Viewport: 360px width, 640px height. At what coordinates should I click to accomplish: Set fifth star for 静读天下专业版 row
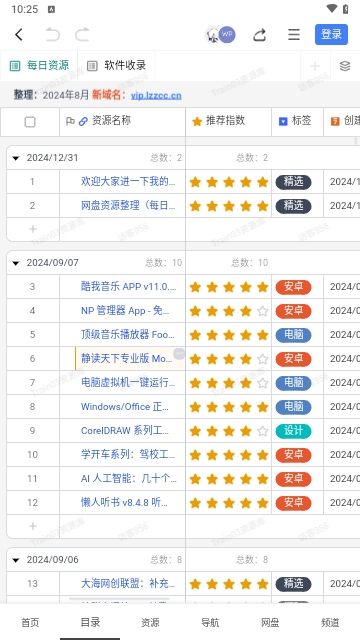(x=263, y=359)
